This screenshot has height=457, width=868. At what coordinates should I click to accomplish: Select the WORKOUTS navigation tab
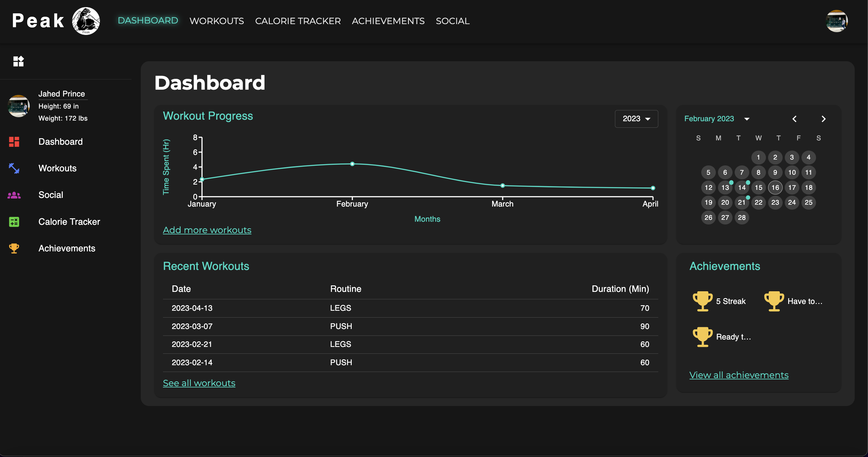[x=217, y=21]
